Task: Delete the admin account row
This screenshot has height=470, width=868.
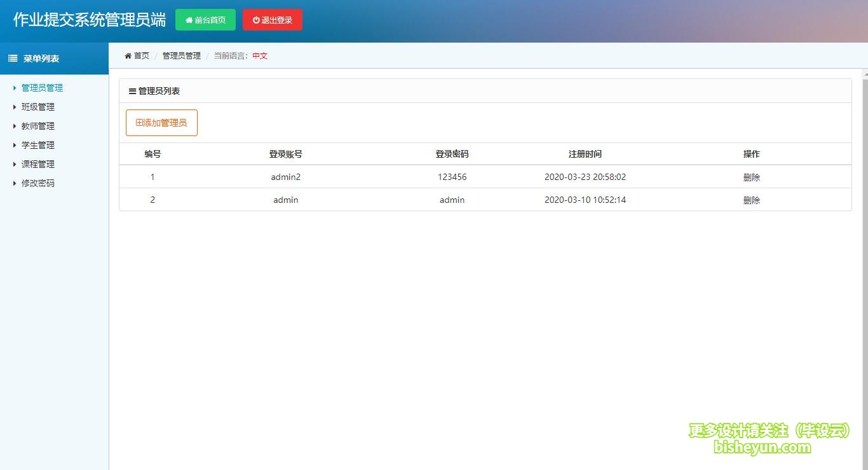Action: (x=752, y=200)
